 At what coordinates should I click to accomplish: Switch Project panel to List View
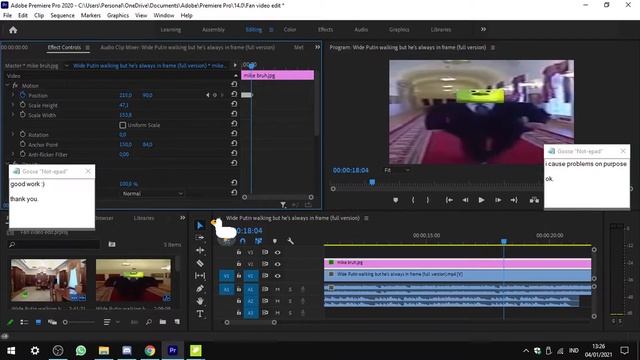point(24,322)
